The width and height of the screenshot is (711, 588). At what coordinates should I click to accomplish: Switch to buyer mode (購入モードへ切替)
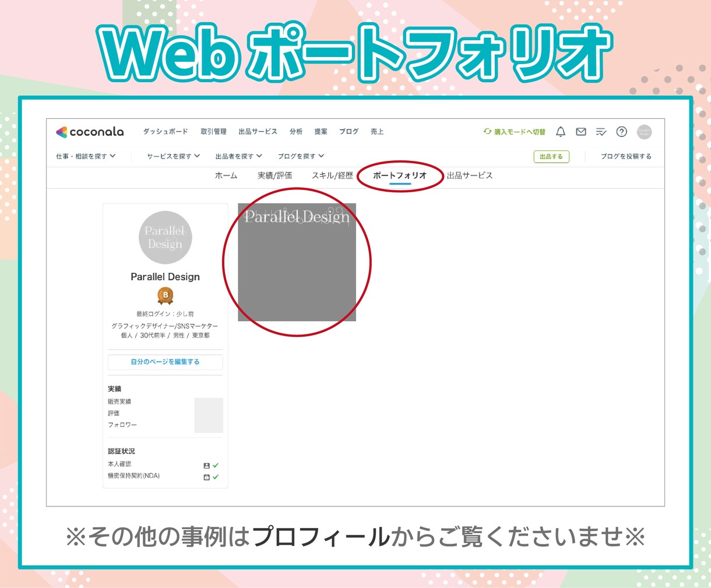(515, 132)
